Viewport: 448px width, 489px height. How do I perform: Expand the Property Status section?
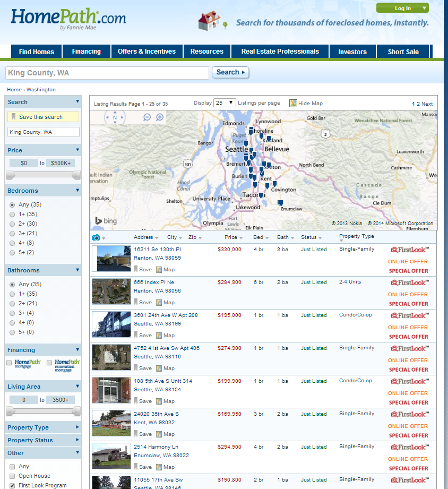tap(77, 440)
